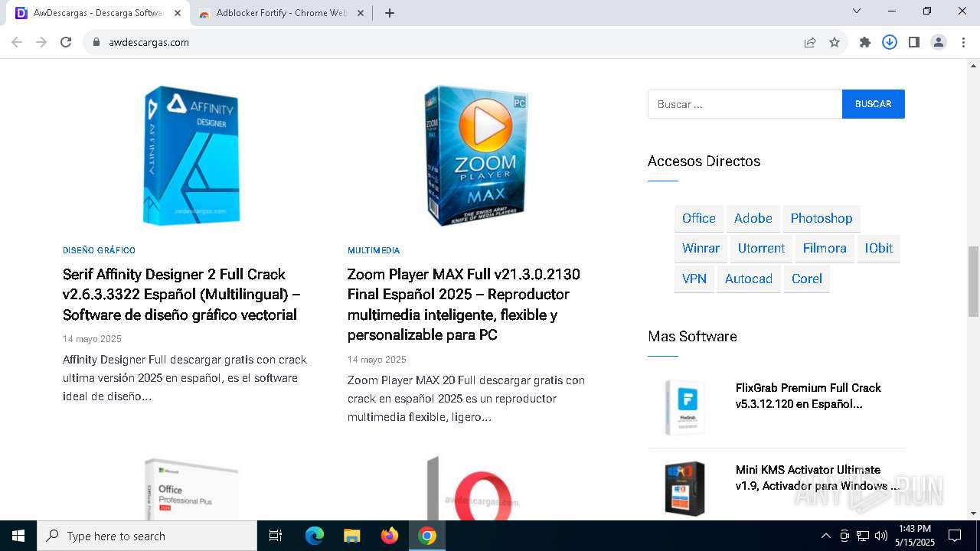
Task: Open the Chrome profile avatar
Action: click(939, 43)
